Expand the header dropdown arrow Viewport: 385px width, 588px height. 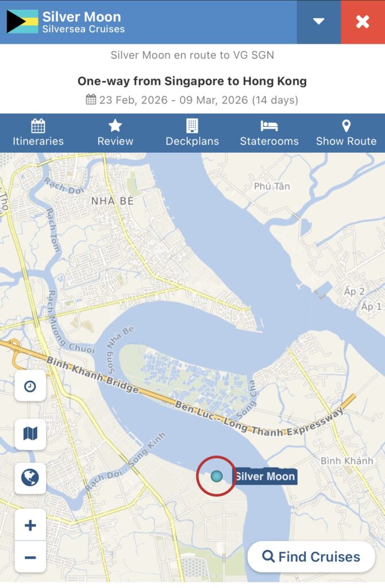click(318, 22)
